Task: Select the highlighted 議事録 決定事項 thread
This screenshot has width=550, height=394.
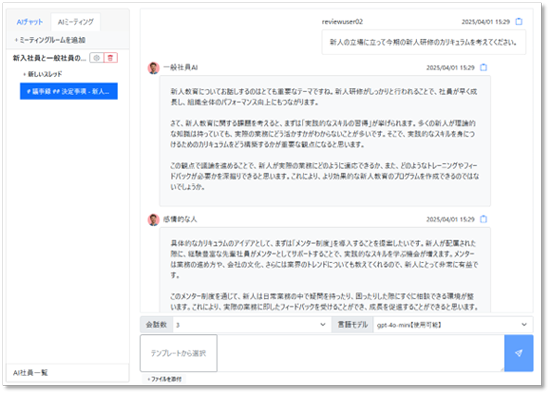Action: (x=69, y=91)
